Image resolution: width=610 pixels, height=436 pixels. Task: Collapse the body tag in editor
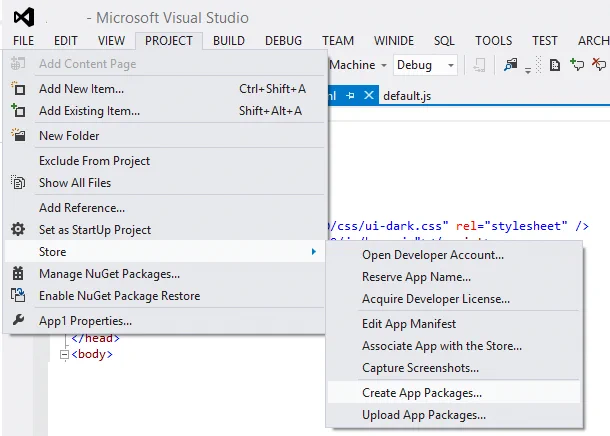click(x=65, y=355)
